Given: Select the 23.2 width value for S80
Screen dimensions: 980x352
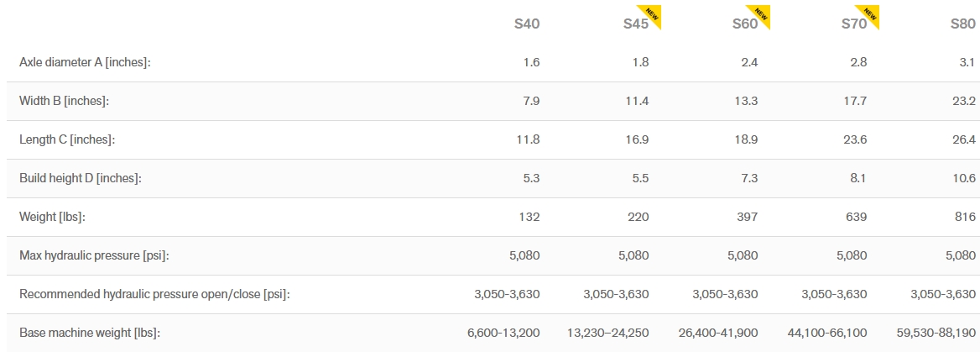Looking at the screenshot, I should pyautogui.click(x=963, y=101).
